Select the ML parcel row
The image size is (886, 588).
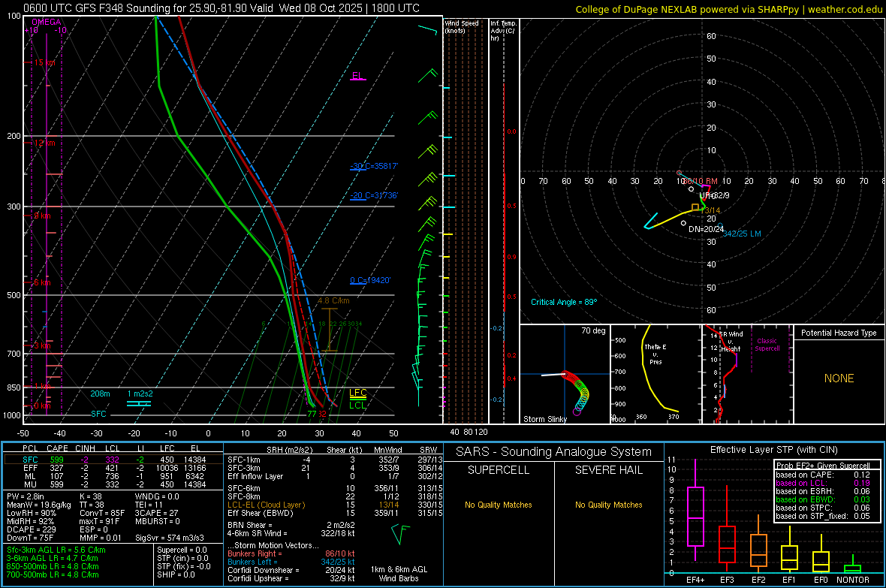pos(114,476)
